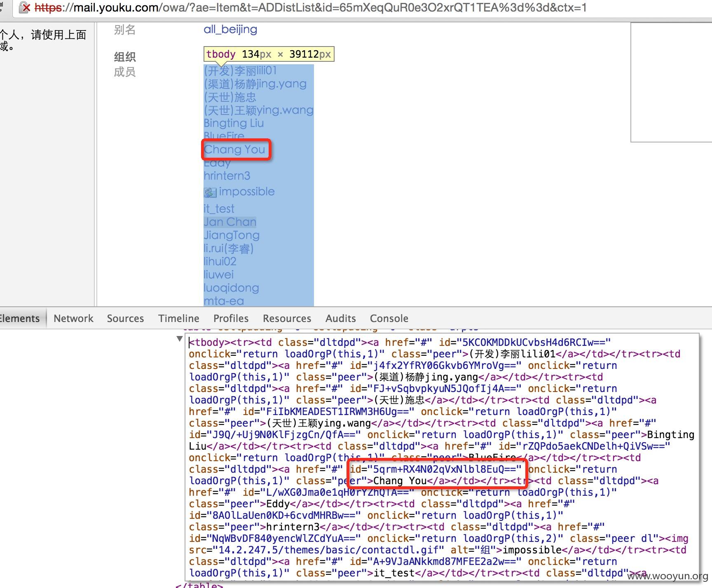The width and height of the screenshot is (712, 588).
Task: Switch to the Audits tab
Action: tap(340, 318)
